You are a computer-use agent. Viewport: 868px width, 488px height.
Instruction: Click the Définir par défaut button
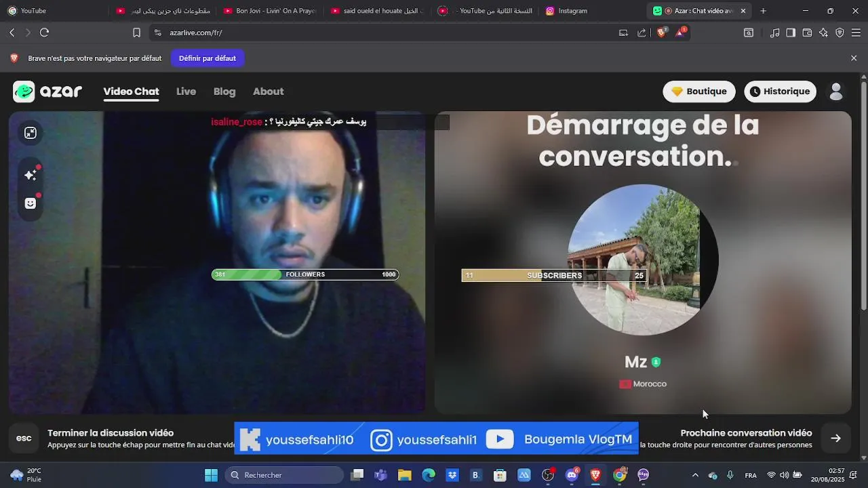click(208, 58)
